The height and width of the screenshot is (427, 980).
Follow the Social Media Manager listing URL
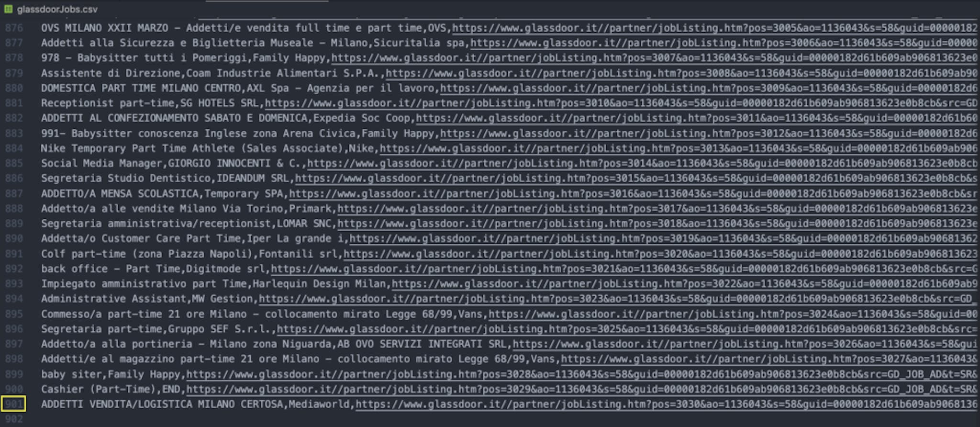pos(642,163)
